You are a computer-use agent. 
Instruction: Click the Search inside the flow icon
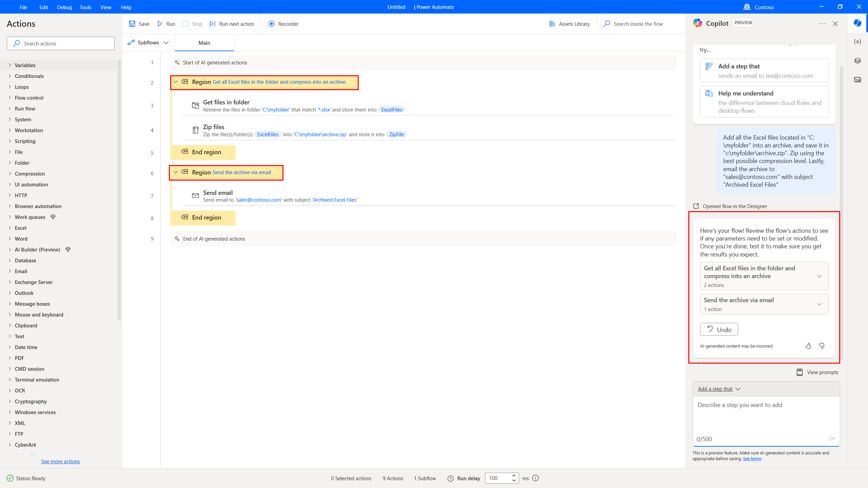(x=607, y=24)
